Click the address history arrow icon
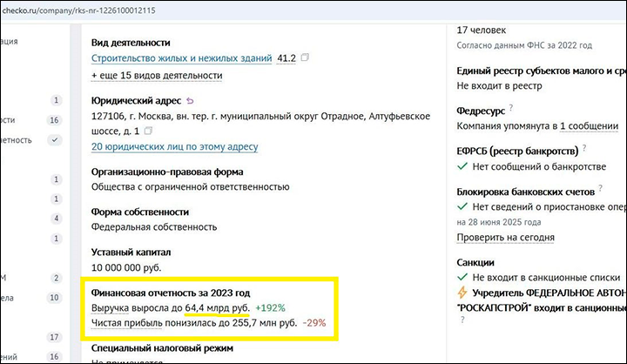Viewport: 627px width, 364px height. click(x=191, y=101)
